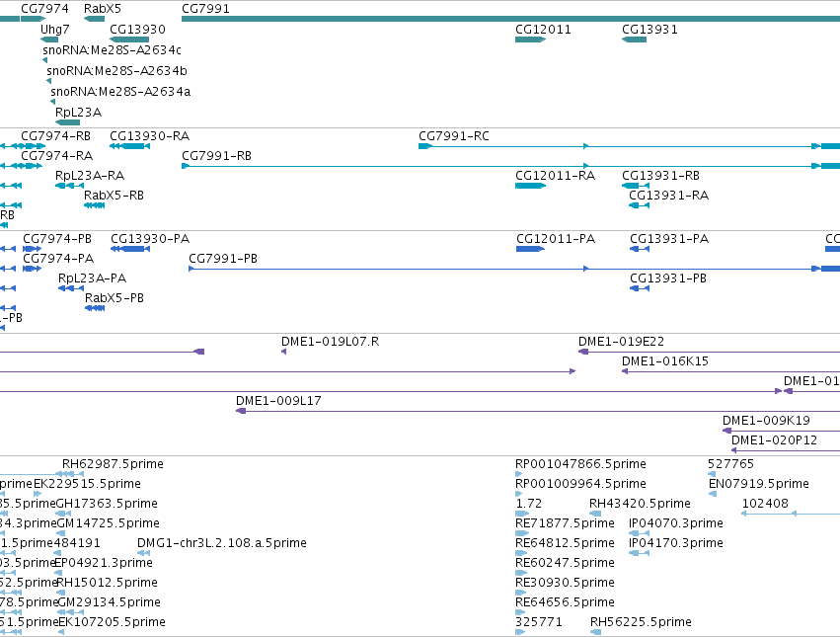The width and height of the screenshot is (840, 637).
Task: Click EST RE60247.5prime
Action: tap(565, 563)
